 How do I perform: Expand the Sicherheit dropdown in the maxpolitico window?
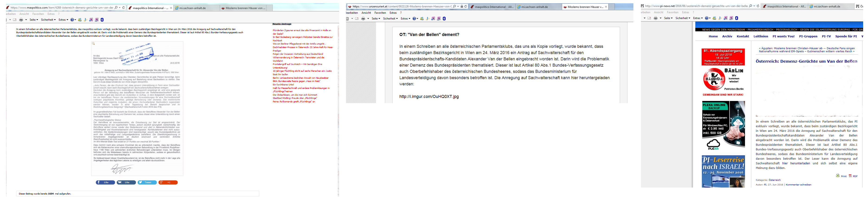[48, 20]
